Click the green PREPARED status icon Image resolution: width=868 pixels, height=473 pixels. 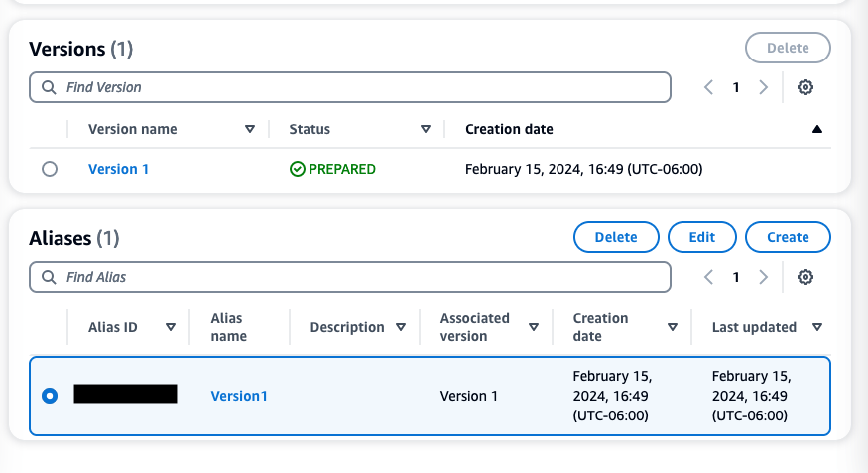(x=297, y=169)
